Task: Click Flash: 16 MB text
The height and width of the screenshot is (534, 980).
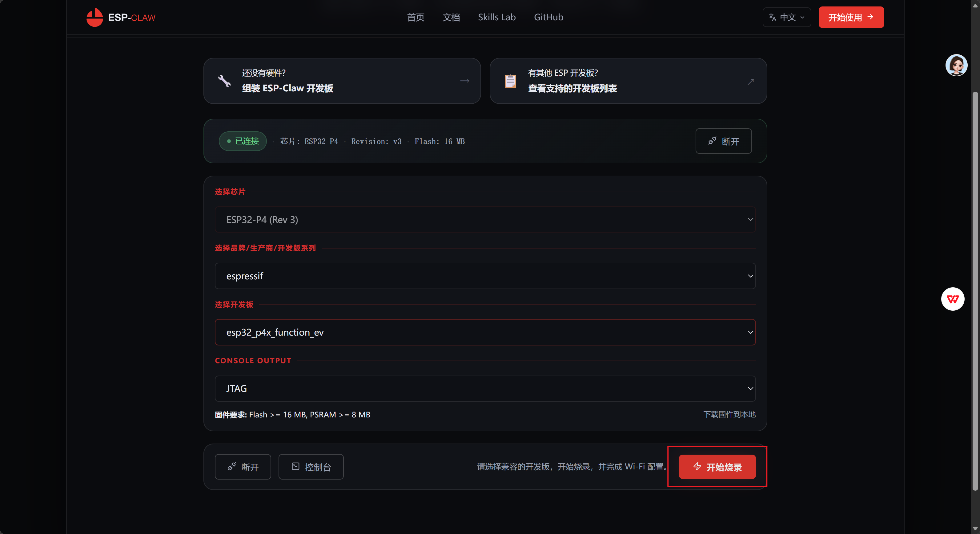Action: [x=440, y=141]
